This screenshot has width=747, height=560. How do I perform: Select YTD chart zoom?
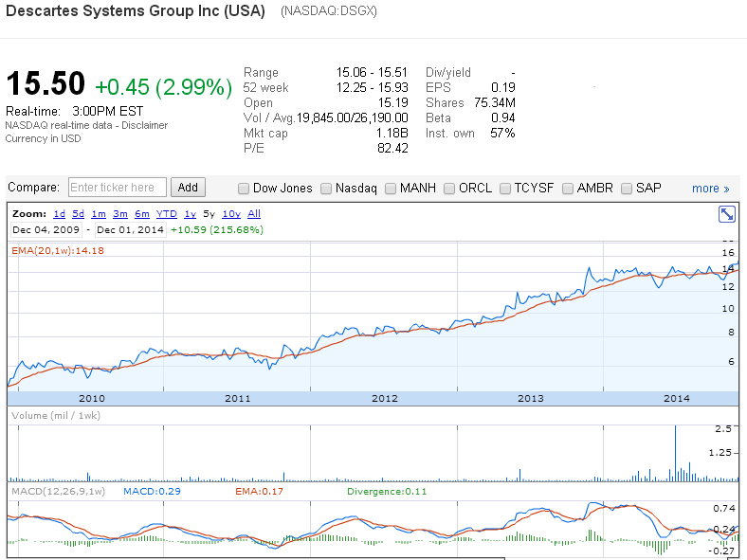click(x=167, y=214)
